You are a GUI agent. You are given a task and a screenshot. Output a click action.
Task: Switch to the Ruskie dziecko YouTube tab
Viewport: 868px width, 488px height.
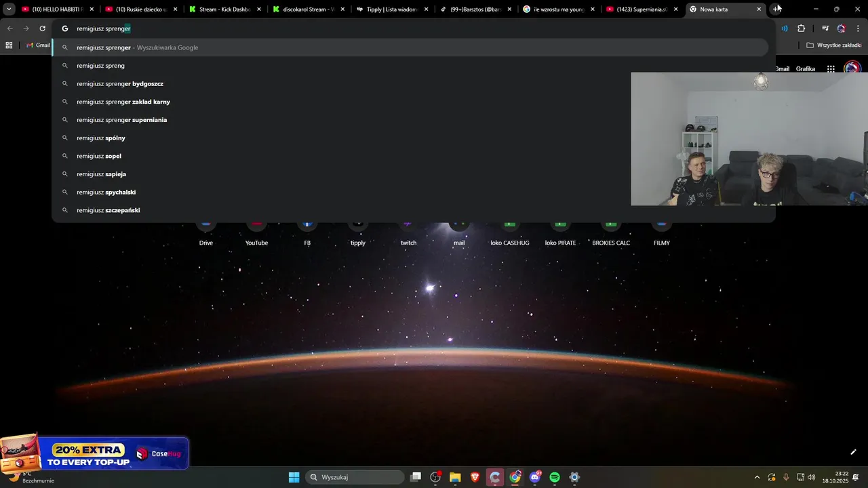tap(141, 9)
